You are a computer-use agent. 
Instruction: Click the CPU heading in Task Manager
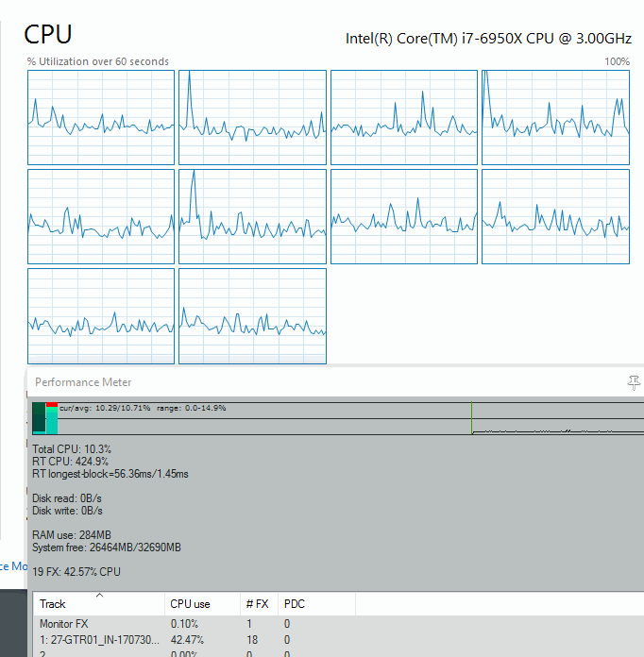pos(48,34)
